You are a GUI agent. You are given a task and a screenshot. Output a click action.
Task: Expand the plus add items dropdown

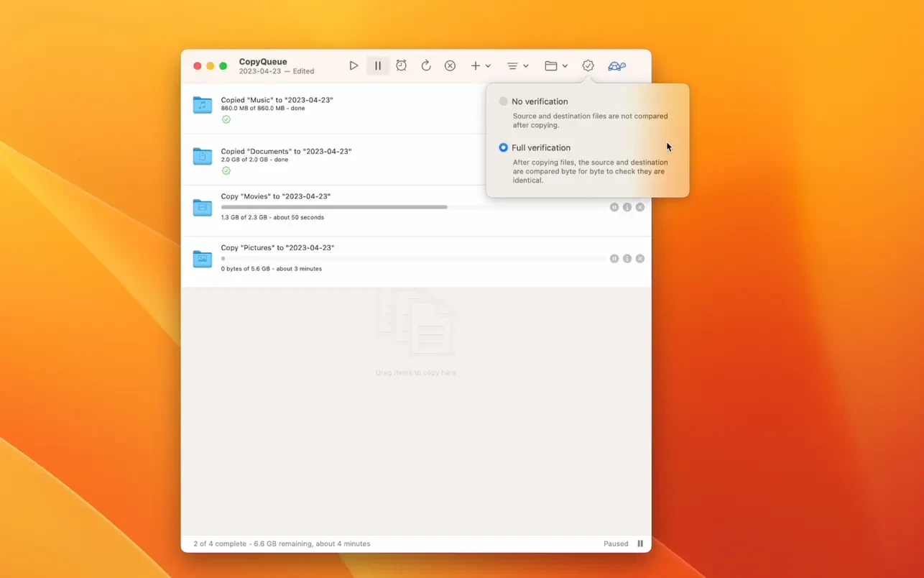tap(480, 65)
